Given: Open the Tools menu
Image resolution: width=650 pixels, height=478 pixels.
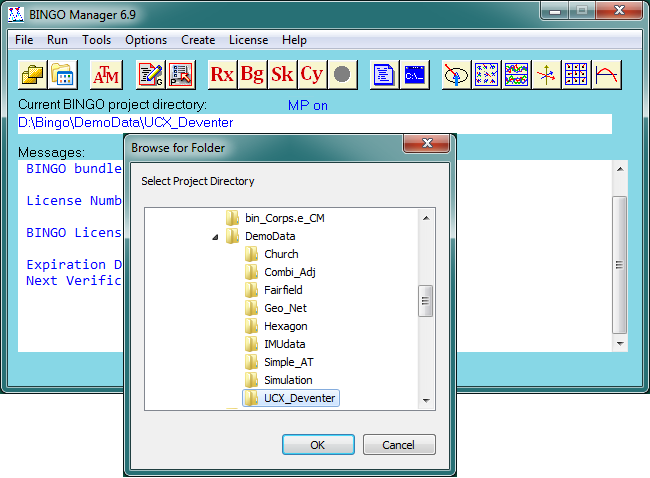Looking at the screenshot, I should pyautogui.click(x=96, y=40).
